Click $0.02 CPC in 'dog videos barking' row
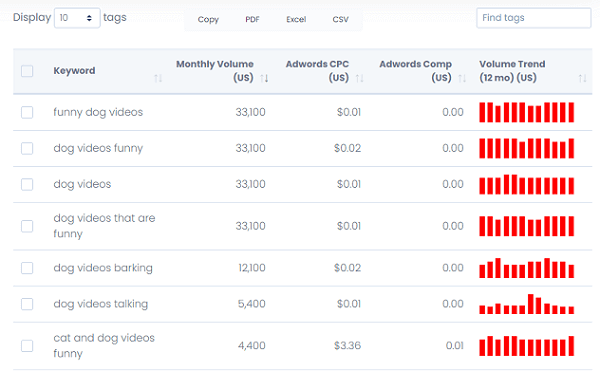Viewport: 600px width, 371px height. point(347,268)
